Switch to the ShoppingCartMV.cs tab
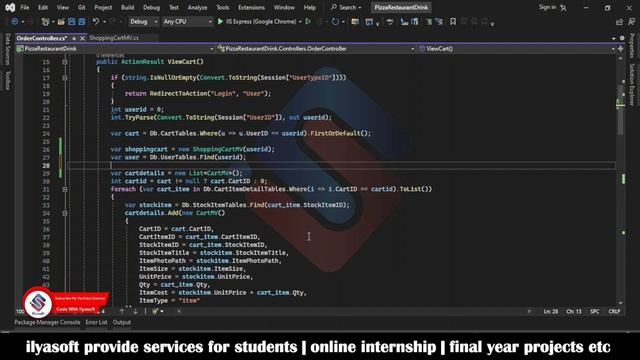Viewport: 640px width, 360px height. (x=114, y=38)
